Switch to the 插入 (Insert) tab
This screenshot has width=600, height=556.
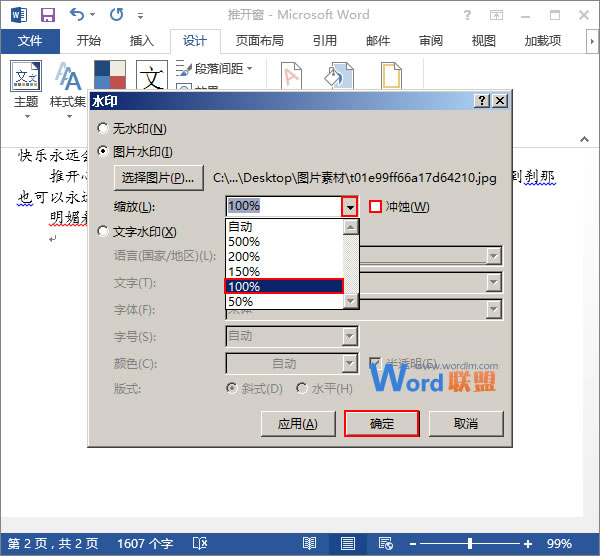(x=142, y=41)
